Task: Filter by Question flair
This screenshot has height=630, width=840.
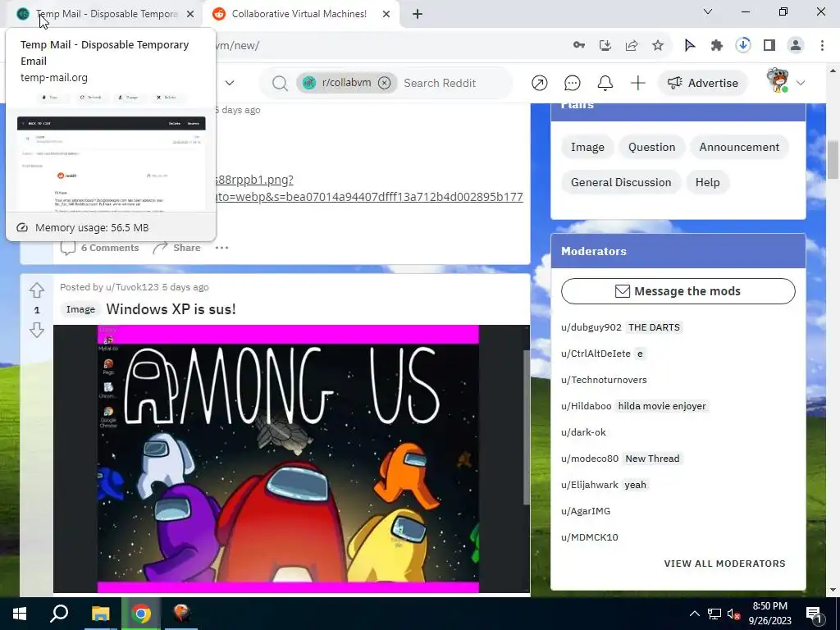Action: (x=652, y=147)
